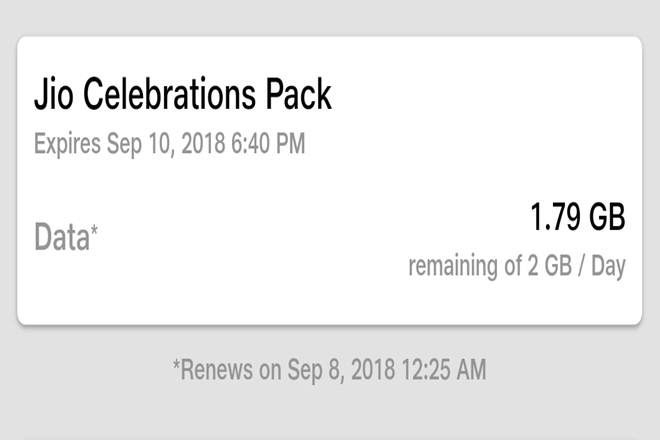Click the 6:40 PM expiry time
This screenshot has width=660, height=440.
[267, 145]
